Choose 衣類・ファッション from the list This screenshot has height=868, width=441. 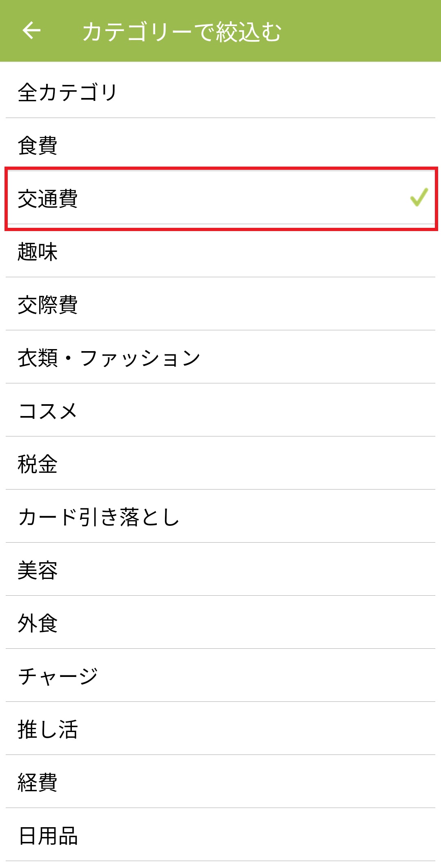pos(109,358)
